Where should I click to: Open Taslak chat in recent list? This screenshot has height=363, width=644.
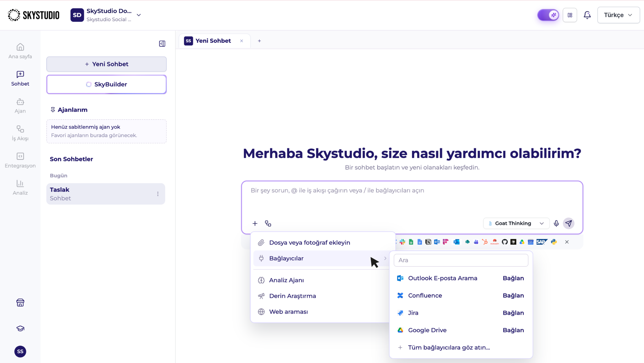point(106,194)
